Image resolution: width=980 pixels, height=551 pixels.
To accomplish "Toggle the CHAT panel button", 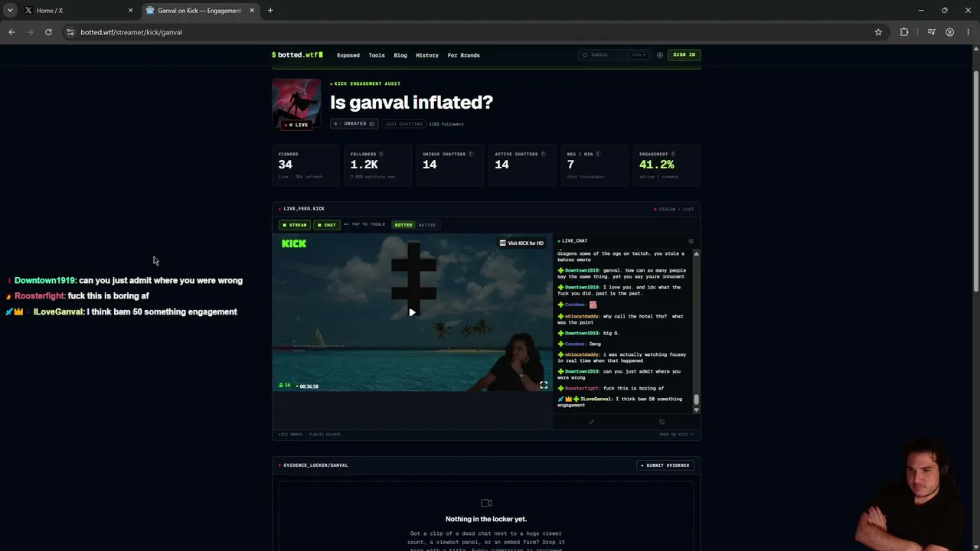I will point(327,225).
